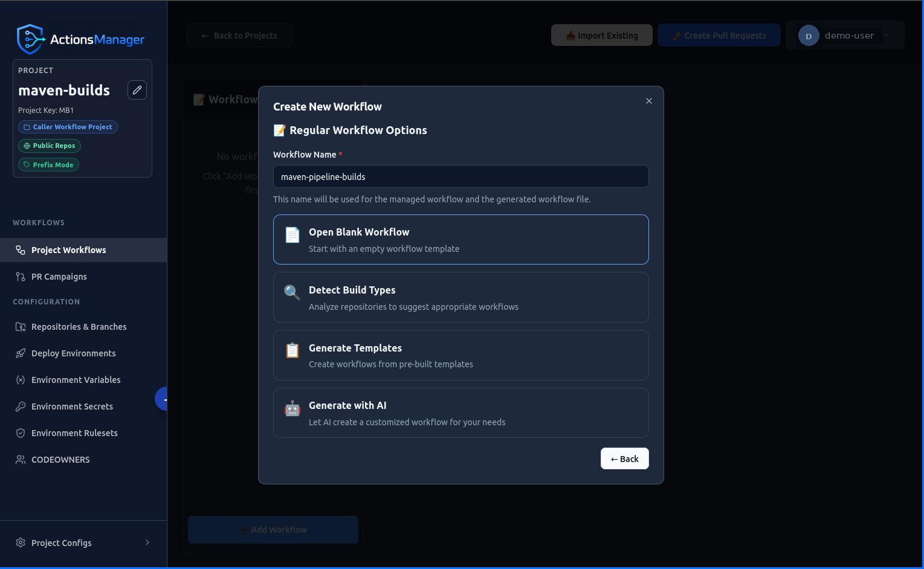Click the PR Campaigns branch icon

(x=21, y=277)
